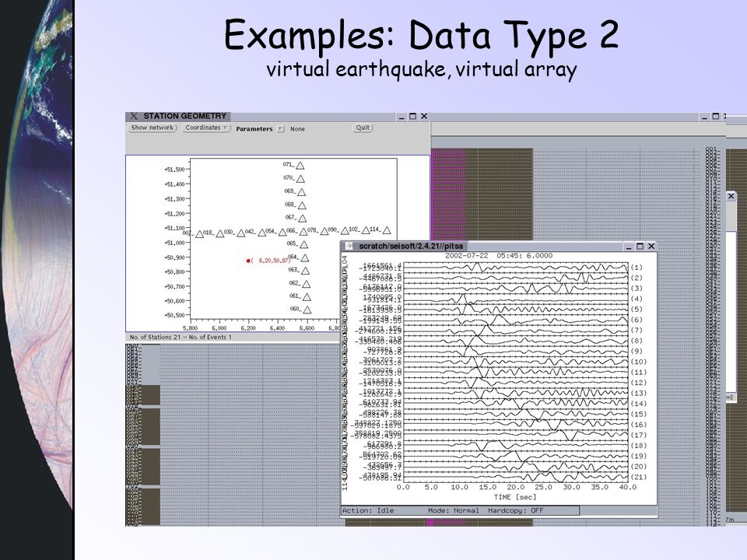Select station triangle 062

(x=307, y=285)
